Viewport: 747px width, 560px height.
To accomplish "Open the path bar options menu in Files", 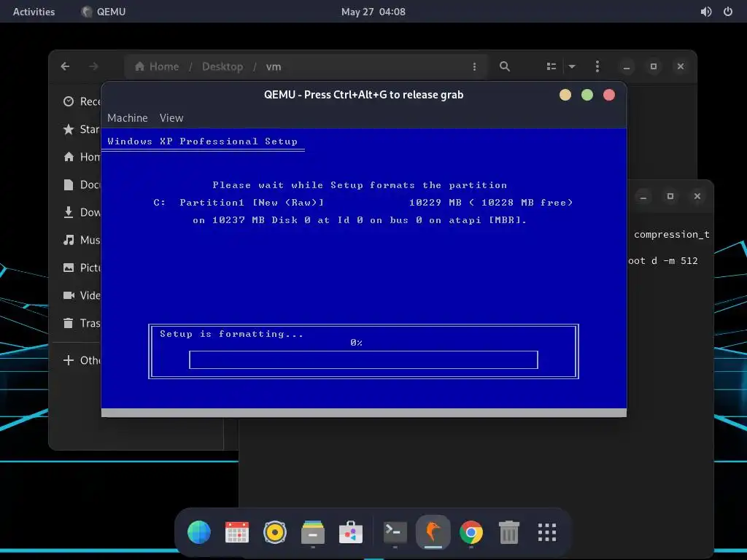I will [x=474, y=66].
